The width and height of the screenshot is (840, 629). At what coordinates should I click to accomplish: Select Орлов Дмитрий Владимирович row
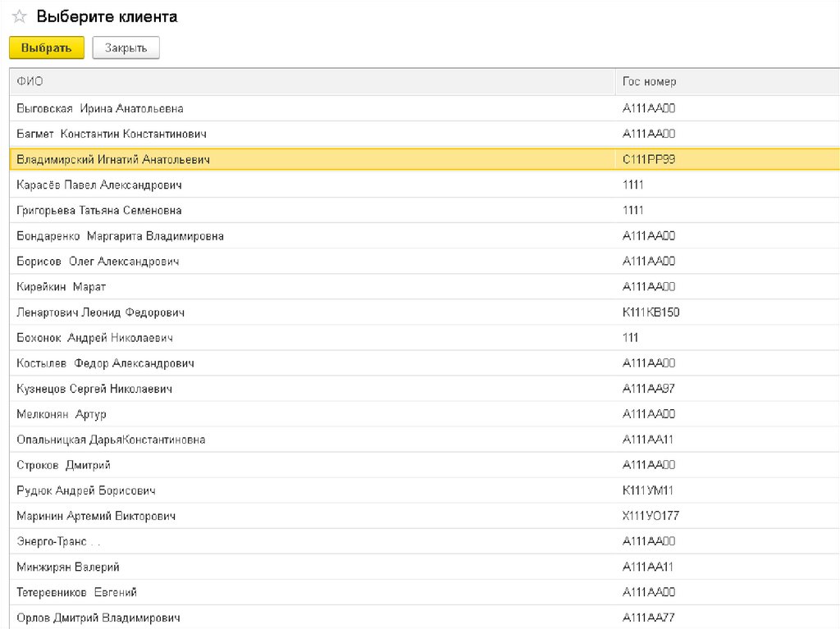click(98, 618)
